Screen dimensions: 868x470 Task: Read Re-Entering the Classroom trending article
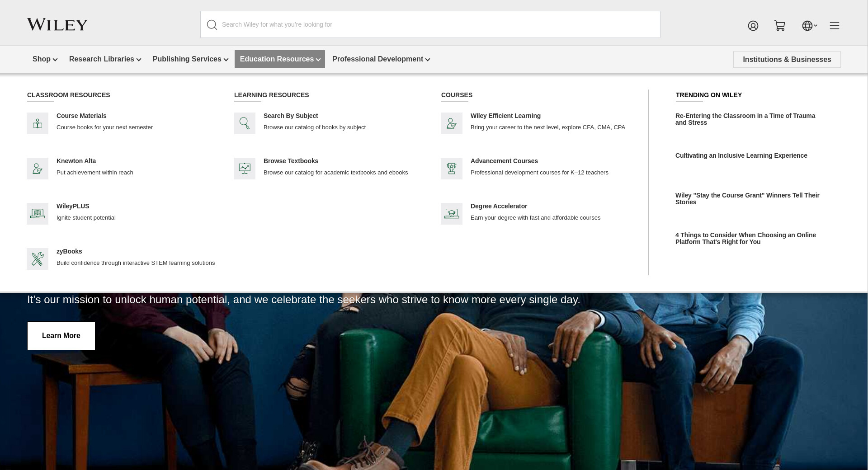(745, 119)
